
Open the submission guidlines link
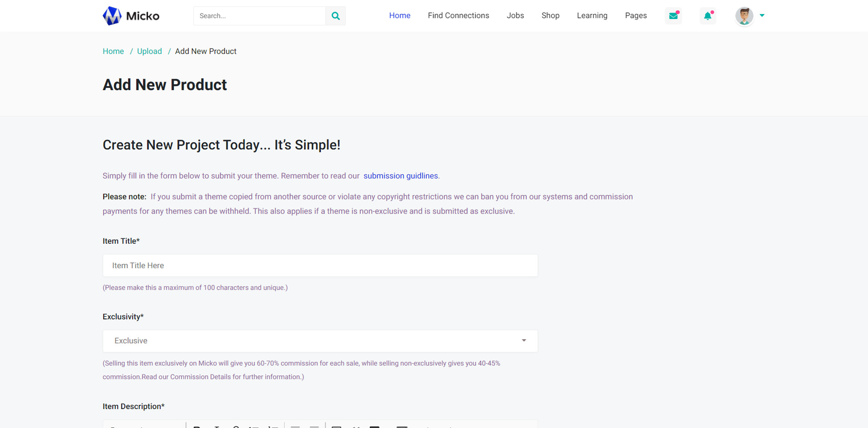400,176
